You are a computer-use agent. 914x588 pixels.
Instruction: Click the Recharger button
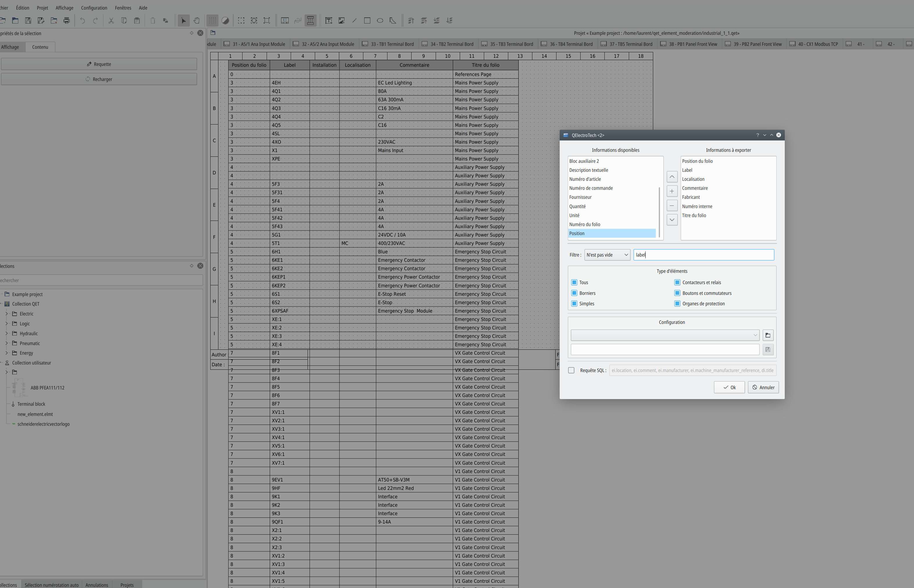pyautogui.click(x=99, y=80)
